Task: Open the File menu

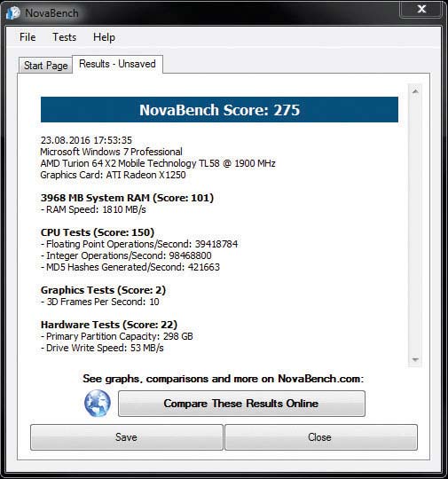Action: (28, 37)
